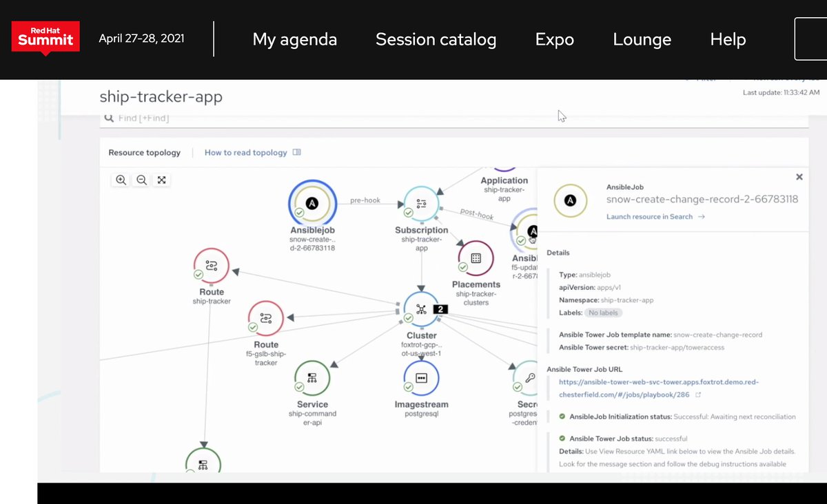Open the Ansible Tower Job URL
Viewport: 827px width, 504px height.
658,388
